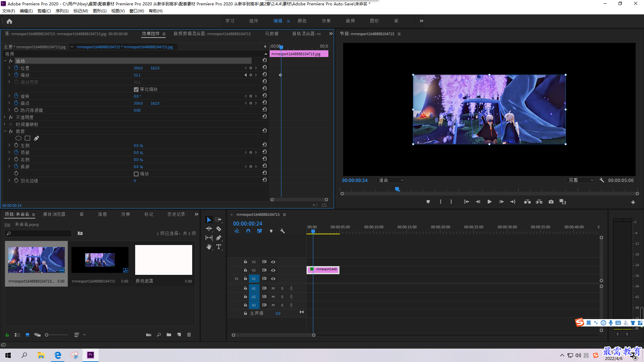Screen dimensions: 644x362
Task: Show more workspaces overflow chevron
Action: [422, 21]
